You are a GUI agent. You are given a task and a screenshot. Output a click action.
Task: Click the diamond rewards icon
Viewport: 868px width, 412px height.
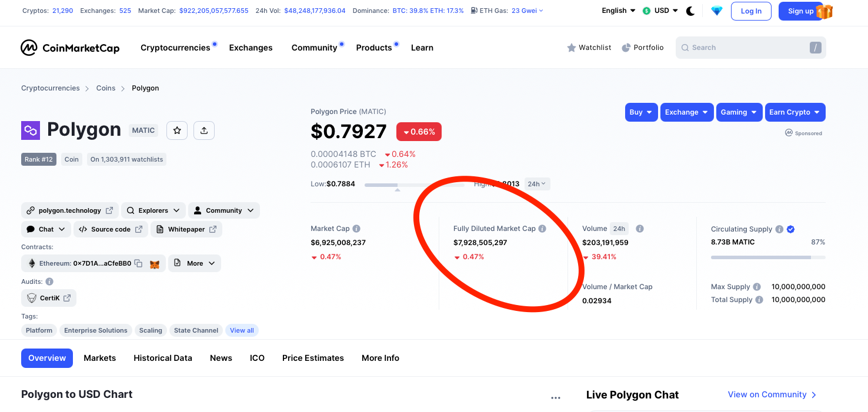click(716, 11)
